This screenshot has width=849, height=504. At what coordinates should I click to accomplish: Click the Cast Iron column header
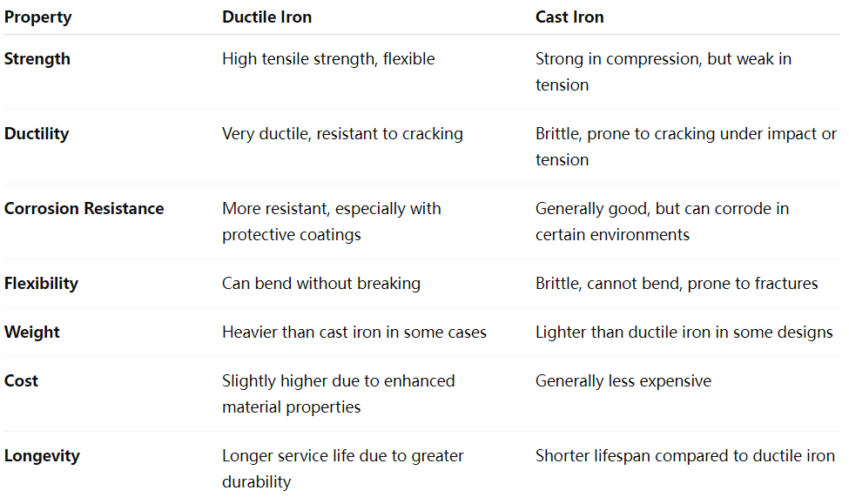(569, 17)
